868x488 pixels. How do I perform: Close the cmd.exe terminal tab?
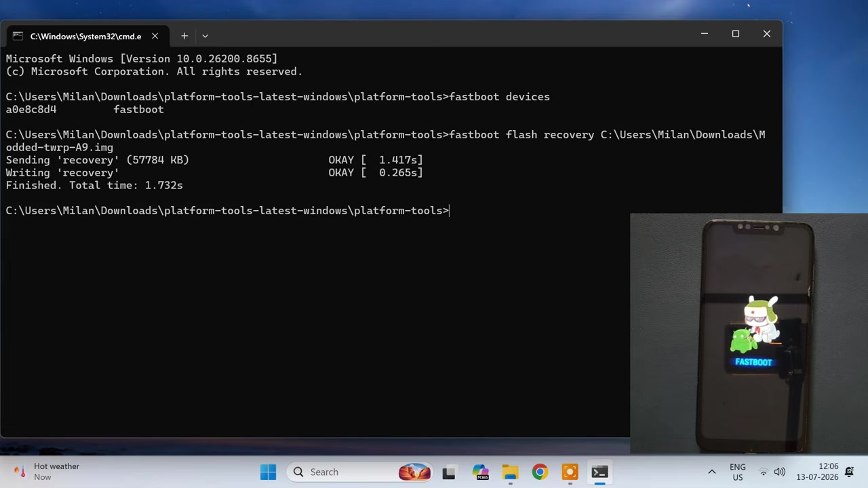pyautogui.click(x=155, y=36)
